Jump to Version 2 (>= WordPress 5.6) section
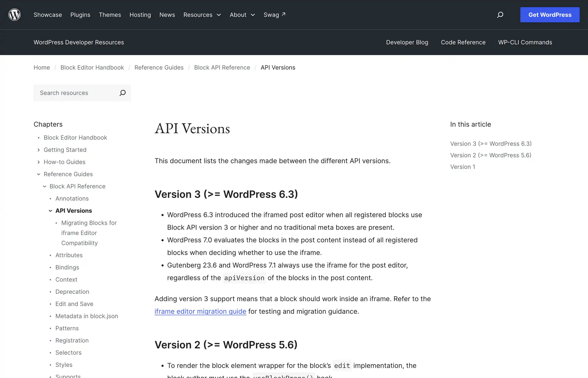Screen dimensions: 588x378 click(x=491, y=155)
